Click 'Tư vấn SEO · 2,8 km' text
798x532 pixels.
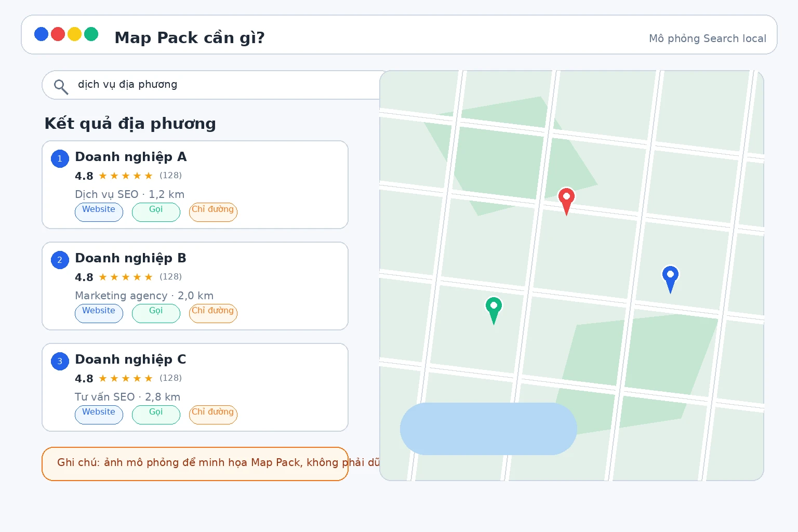pyautogui.click(x=128, y=397)
